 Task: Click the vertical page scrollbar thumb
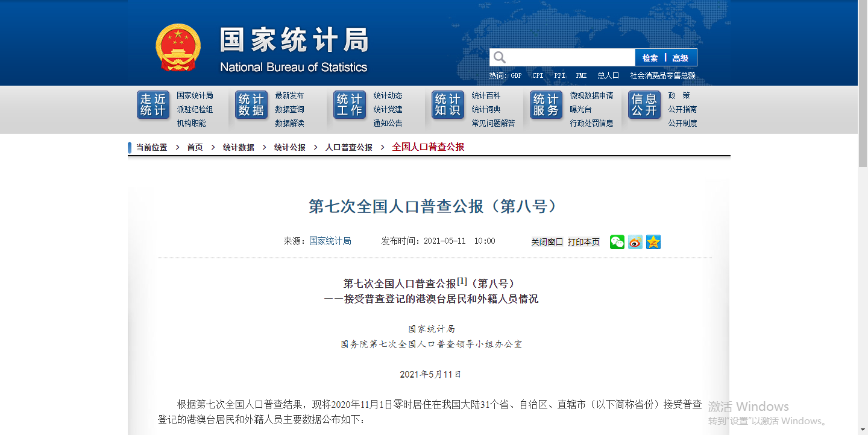863,84
